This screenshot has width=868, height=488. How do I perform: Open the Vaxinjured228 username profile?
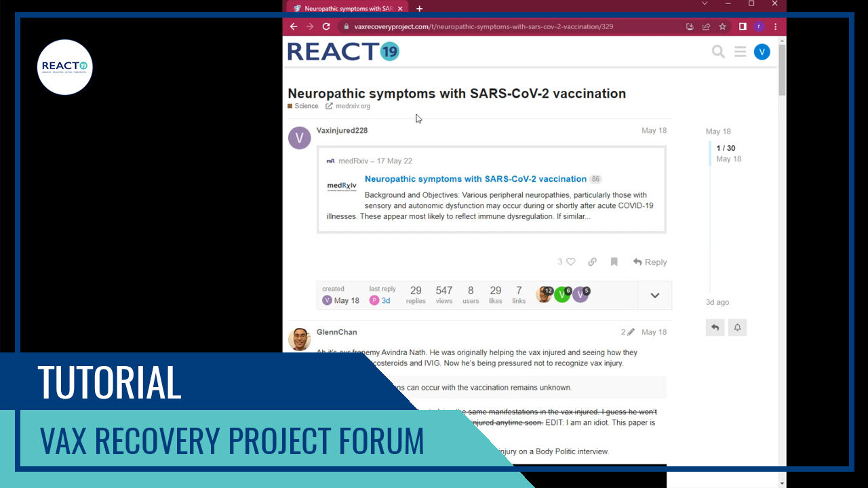coord(342,130)
